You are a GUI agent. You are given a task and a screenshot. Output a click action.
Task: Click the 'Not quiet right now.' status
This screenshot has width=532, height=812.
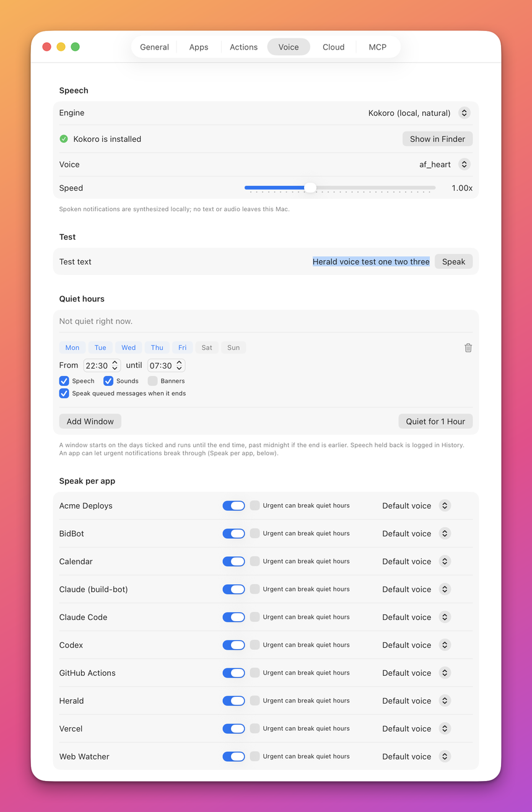click(x=96, y=321)
